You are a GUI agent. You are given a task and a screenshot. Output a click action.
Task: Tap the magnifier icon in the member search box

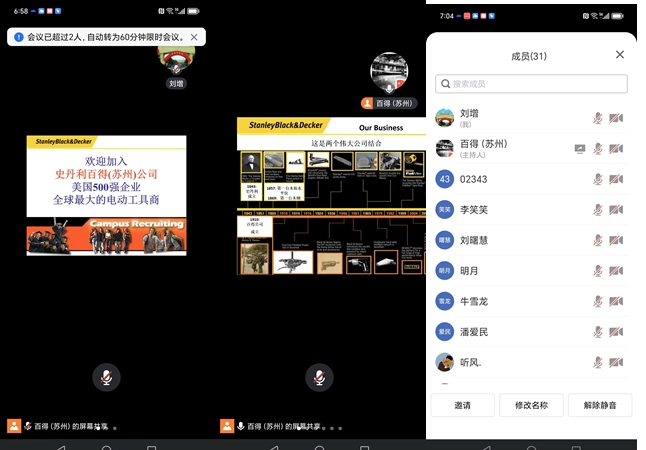pos(445,84)
